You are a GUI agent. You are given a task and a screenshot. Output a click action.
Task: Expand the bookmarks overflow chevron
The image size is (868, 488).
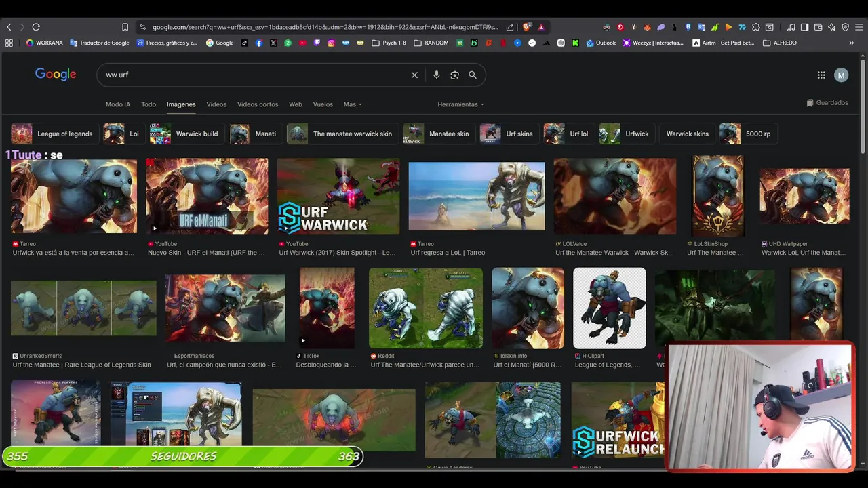click(852, 43)
